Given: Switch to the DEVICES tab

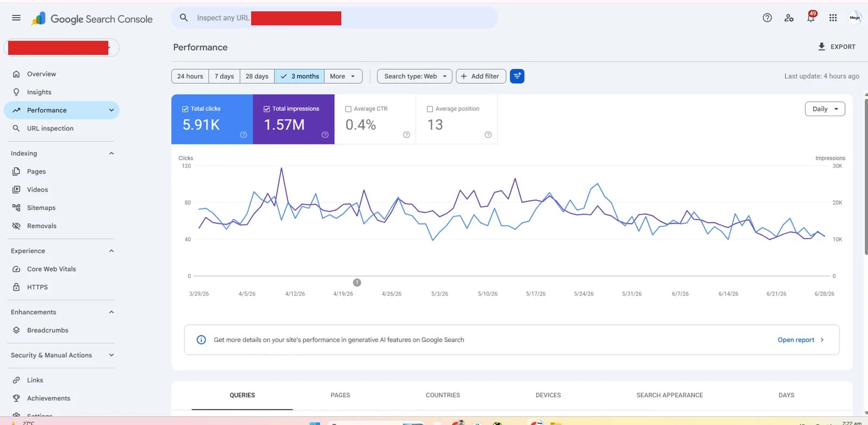Looking at the screenshot, I should (x=548, y=396).
